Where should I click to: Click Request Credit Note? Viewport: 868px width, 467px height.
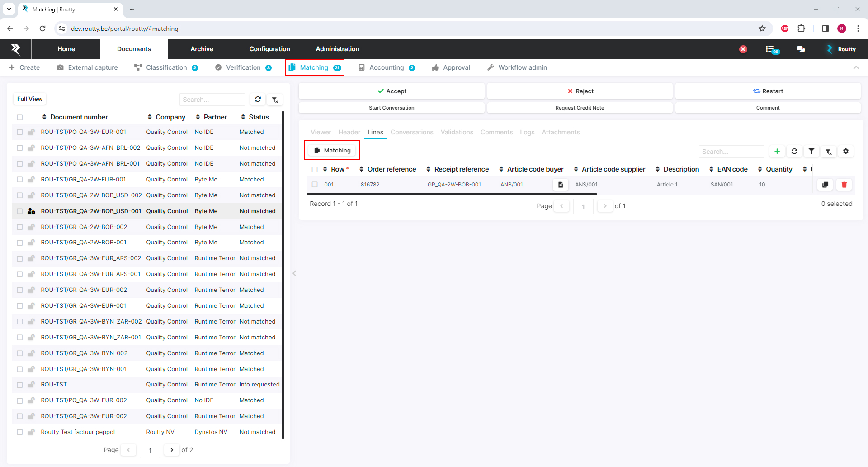580,108
